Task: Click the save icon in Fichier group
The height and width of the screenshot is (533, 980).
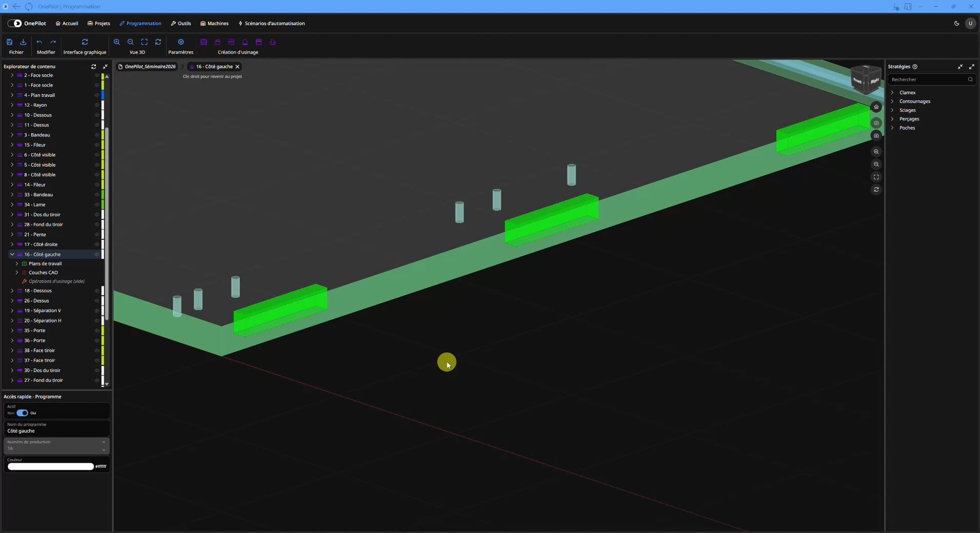Action: pyautogui.click(x=9, y=42)
